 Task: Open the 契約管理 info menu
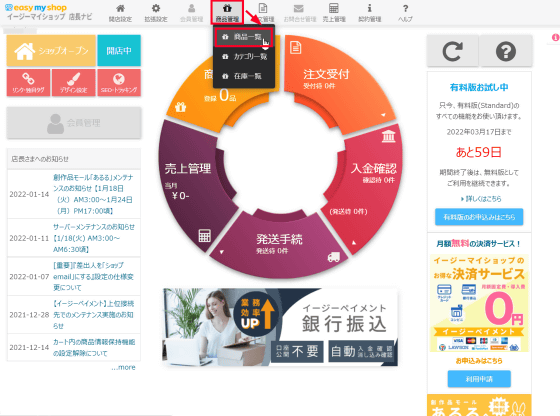tap(370, 13)
